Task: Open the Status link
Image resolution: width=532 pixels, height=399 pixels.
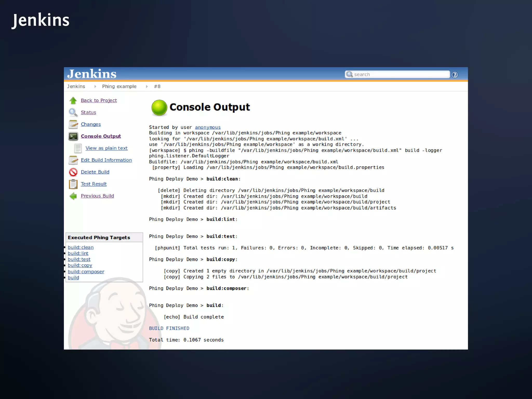Action: (88, 112)
